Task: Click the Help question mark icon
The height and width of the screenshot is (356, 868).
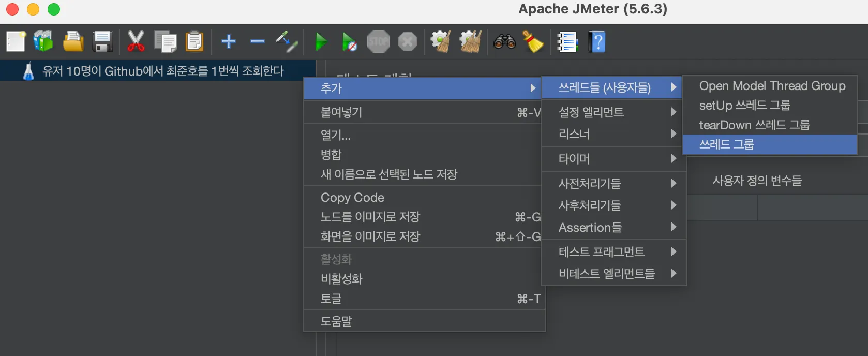Action: point(596,41)
